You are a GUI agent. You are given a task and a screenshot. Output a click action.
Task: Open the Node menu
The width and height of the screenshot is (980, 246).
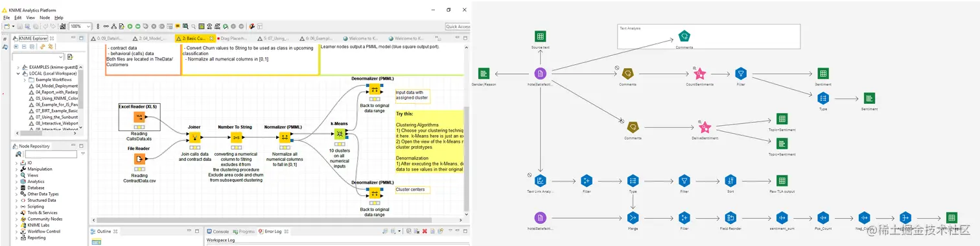tap(45, 18)
